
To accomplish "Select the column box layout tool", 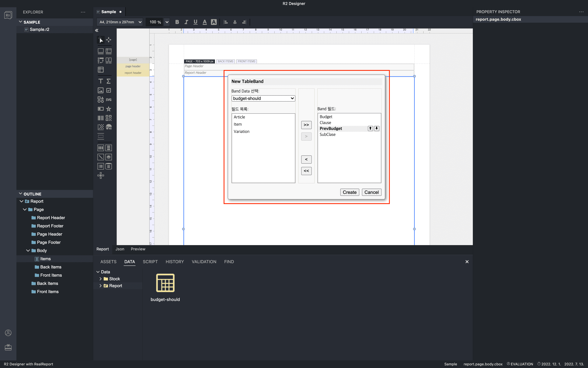I will [x=101, y=148].
